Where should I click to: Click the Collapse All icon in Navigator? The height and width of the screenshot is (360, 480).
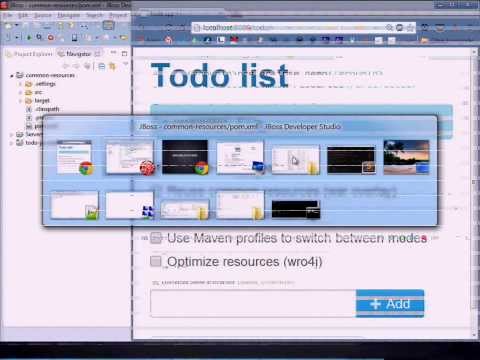tap(102, 67)
